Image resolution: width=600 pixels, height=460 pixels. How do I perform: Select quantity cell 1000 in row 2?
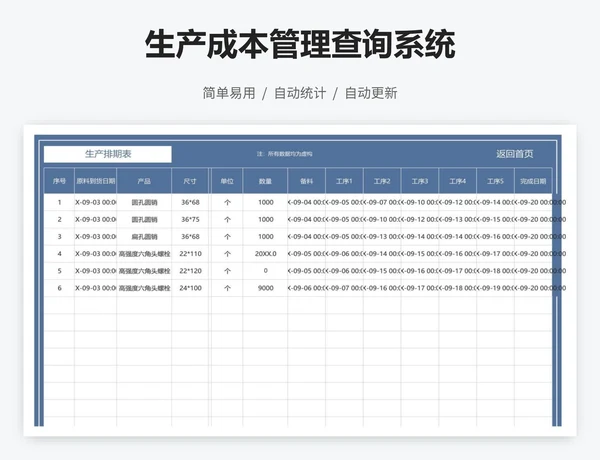coord(265,219)
